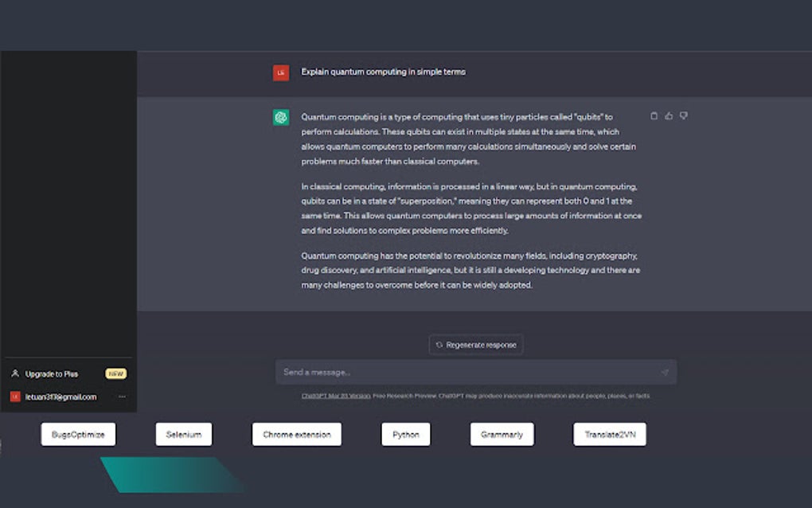812x508 pixels.
Task: Click the Regenerate response button
Action: (x=475, y=345)
